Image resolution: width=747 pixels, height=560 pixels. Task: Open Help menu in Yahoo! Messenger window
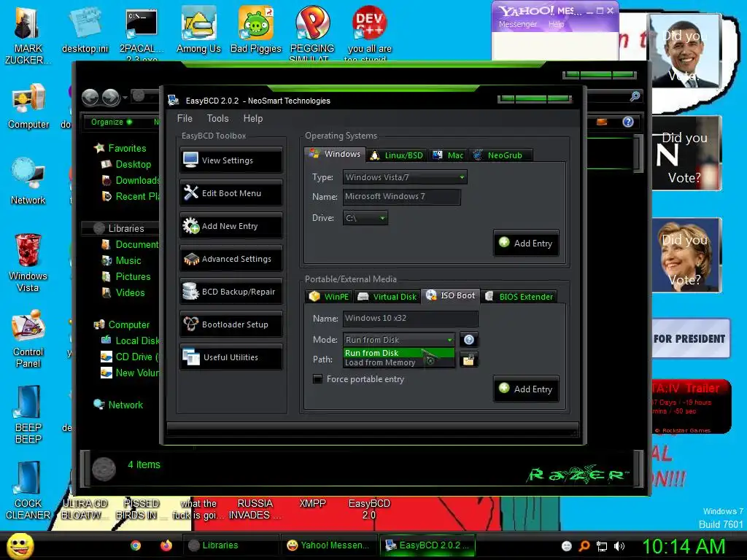[x=556, y=24]
